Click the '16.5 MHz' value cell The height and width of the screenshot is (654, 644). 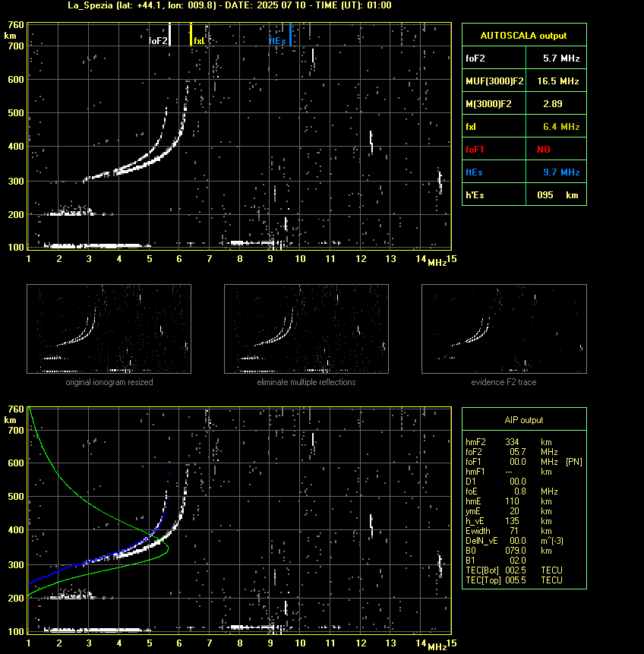[x=557, y=81]
